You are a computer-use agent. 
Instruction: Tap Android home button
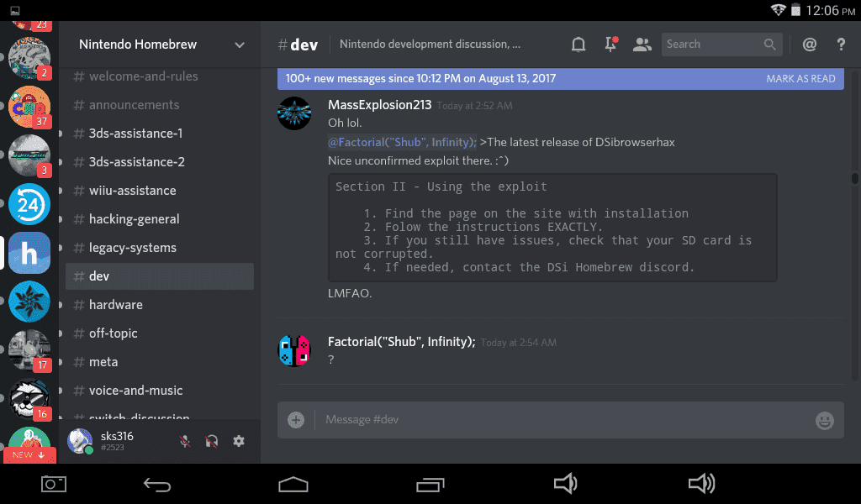click(293, 484)
